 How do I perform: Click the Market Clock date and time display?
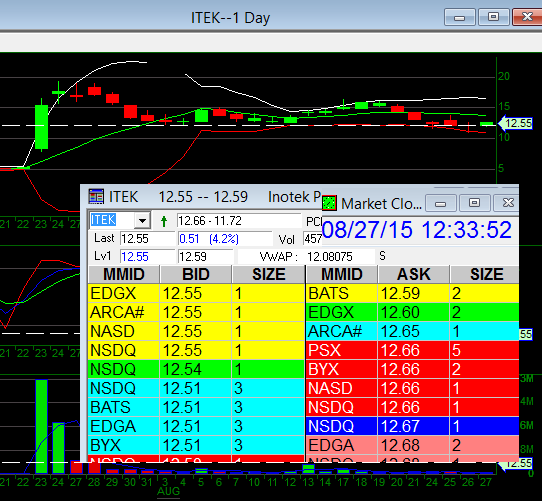click(x=417, y=230)
